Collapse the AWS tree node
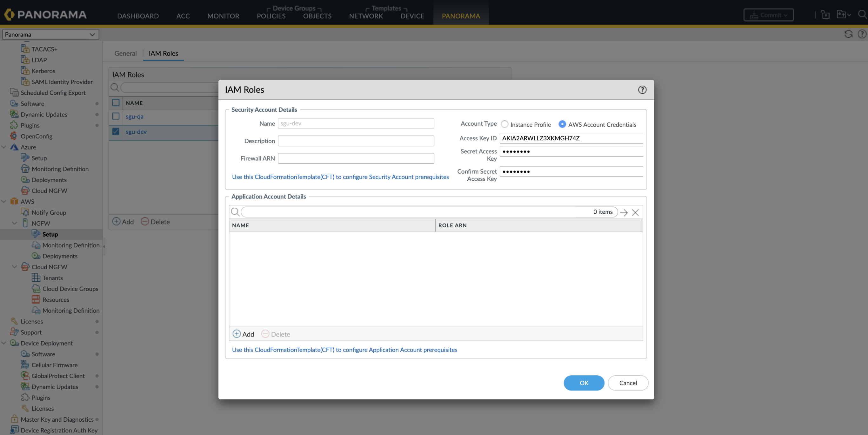The width and height of the screenshot is (868, 435). (x=4, y=202)
